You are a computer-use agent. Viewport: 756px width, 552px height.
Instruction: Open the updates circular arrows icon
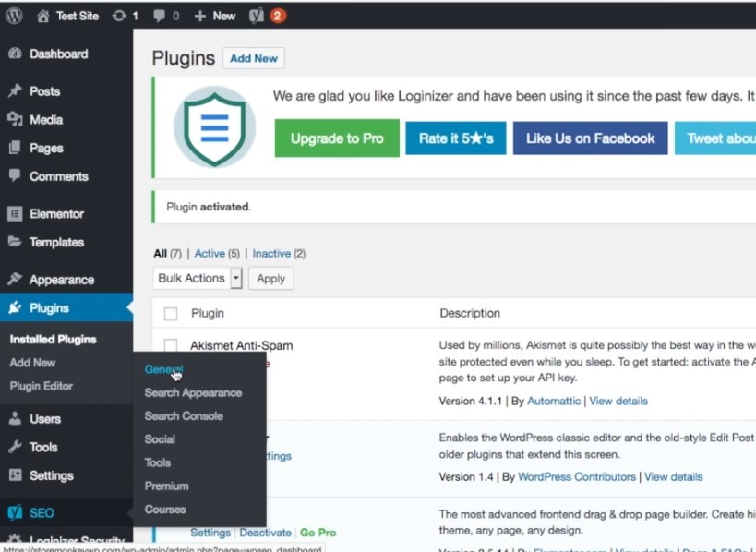(118, 16)
